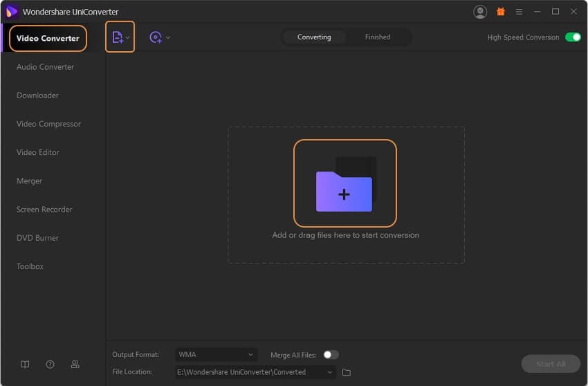Open Video Editor section
The height and width of the screenshot is (386, 588).
pos(38,152)
